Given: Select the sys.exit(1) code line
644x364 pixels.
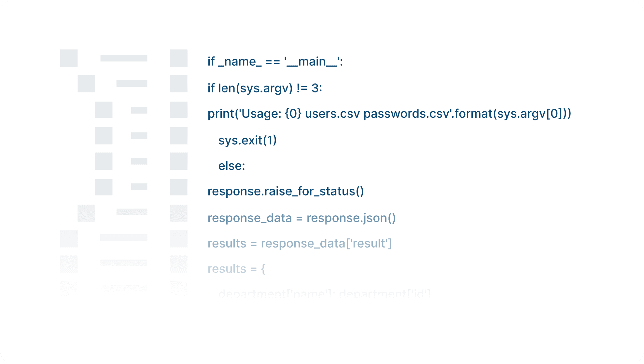Looking at the screenshot, I should [247, 140].
